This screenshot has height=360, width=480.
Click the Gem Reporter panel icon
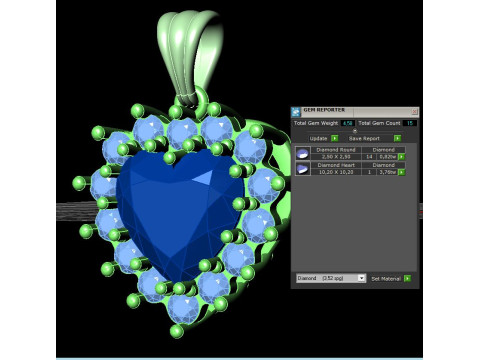tap(296, 112)
